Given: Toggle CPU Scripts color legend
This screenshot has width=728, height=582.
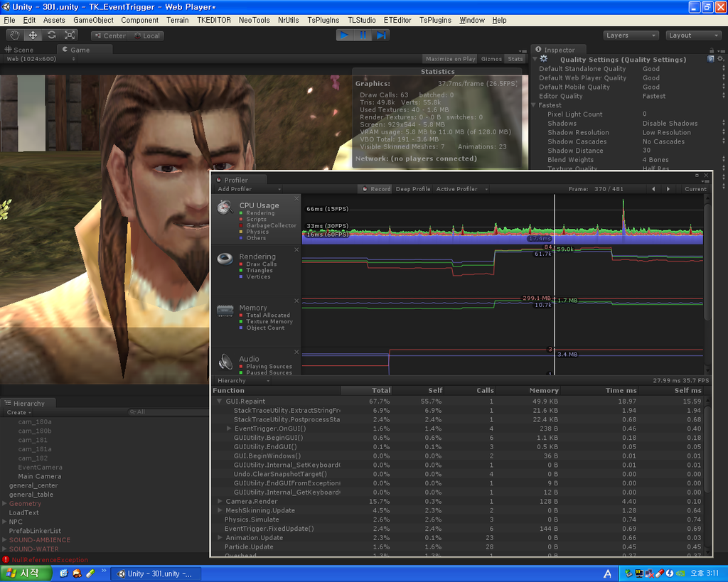Looking at the screenshot, I should coord(241,219).
